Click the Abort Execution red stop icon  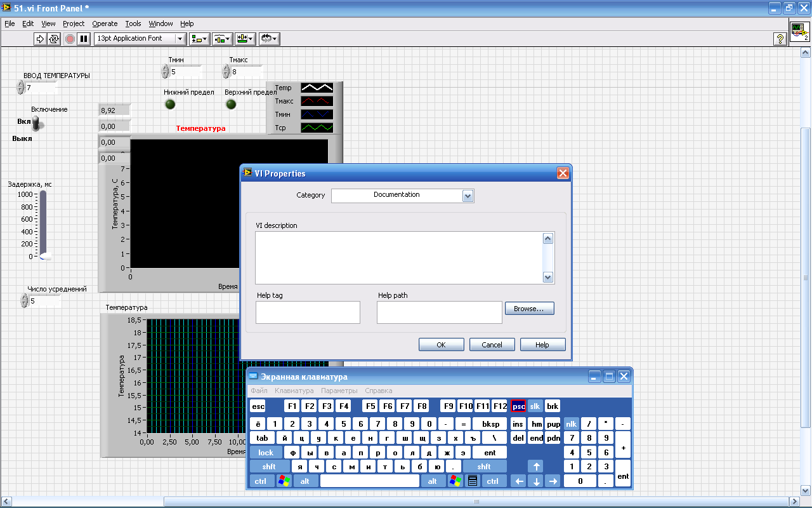click(x=70, y=39)
